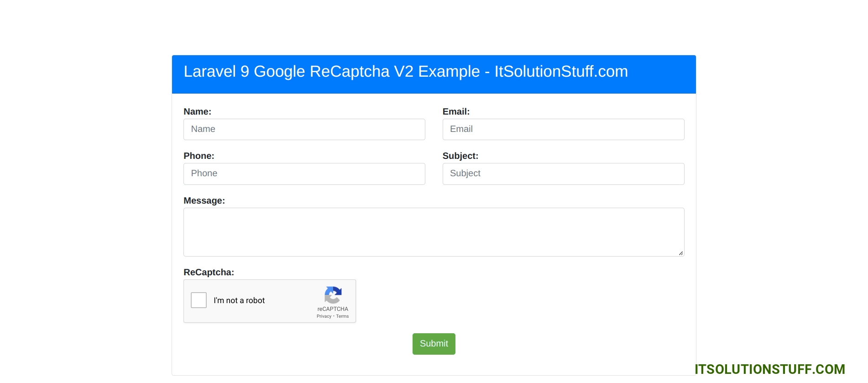This screenshot has width=868, height=383.
Task: Open the reCAPTCHA Terms link
Action: click(x=342, y=316)
